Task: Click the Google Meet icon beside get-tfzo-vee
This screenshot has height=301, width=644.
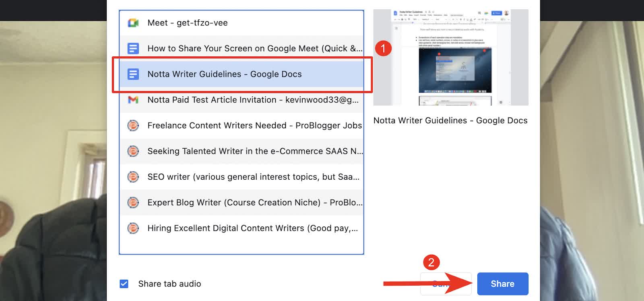Action: pos(133,23)
